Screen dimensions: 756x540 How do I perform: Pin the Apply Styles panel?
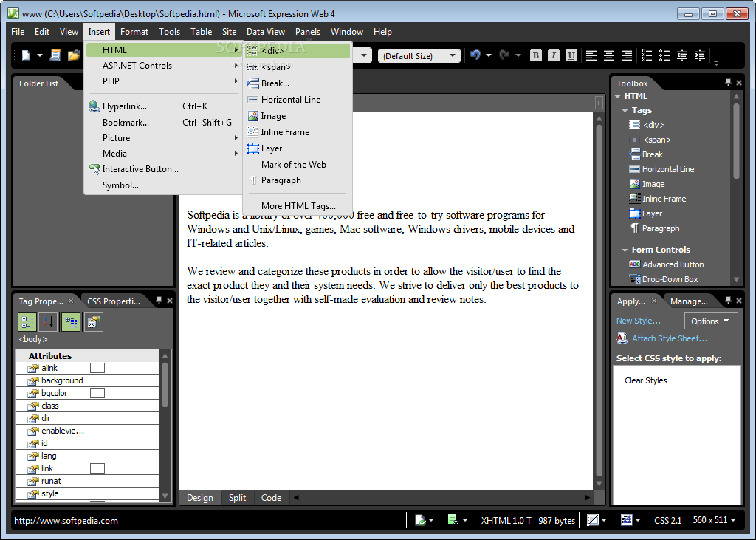pos(728,300)
